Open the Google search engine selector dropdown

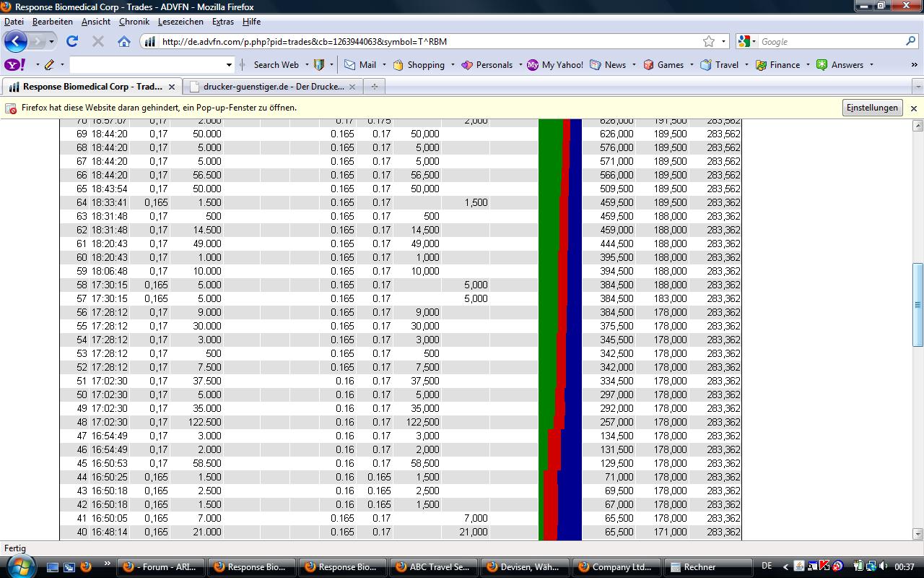pos(748,42)
